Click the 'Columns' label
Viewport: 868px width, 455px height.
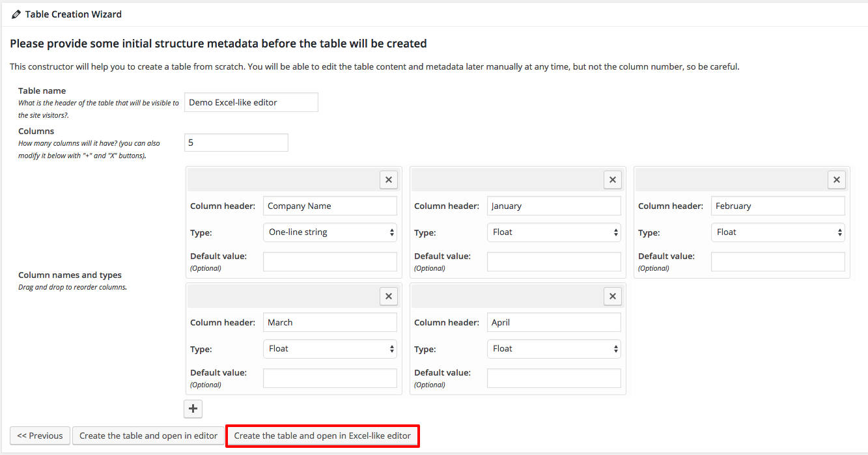coord(36,131)
